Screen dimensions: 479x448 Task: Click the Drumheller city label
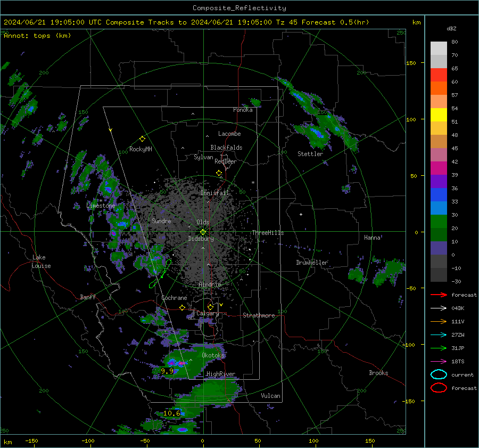312,263
